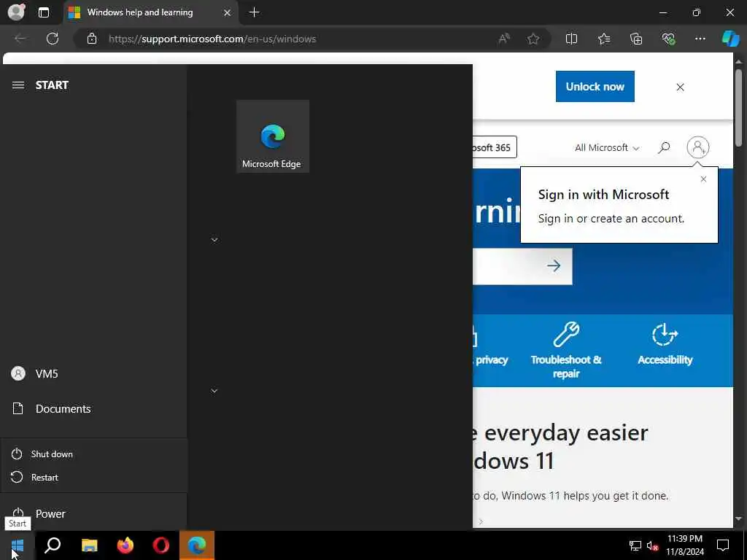Launch Firefox from the taskbar

(x=125, y=545)
